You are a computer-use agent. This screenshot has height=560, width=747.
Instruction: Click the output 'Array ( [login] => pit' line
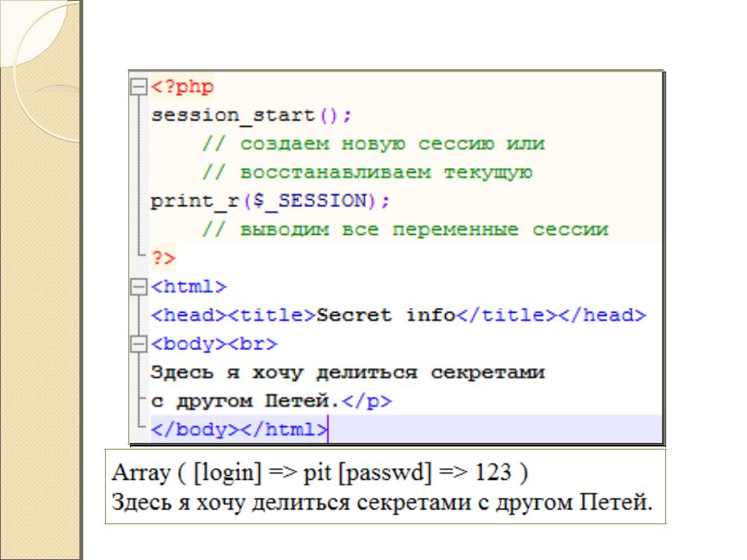(320, 472)
